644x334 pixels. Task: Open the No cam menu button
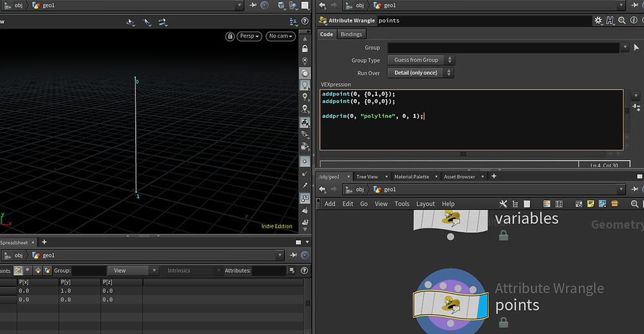[281, 36]
